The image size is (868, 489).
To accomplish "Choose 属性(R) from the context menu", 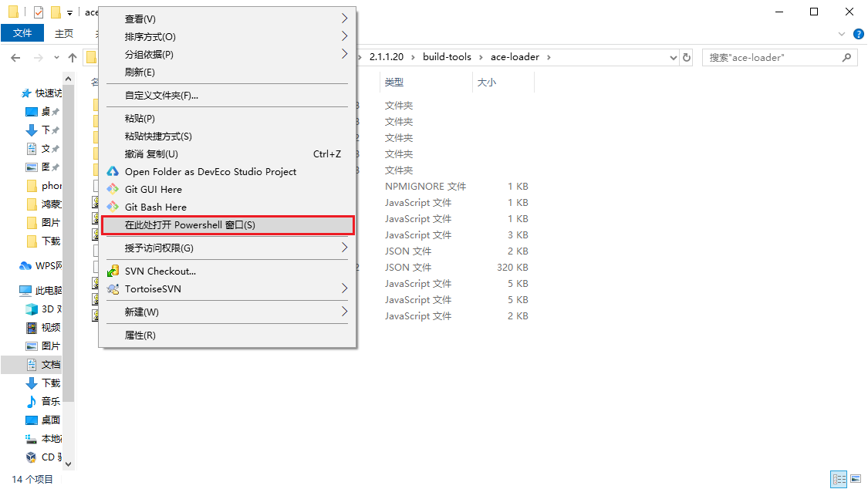I will pos(140,336).
